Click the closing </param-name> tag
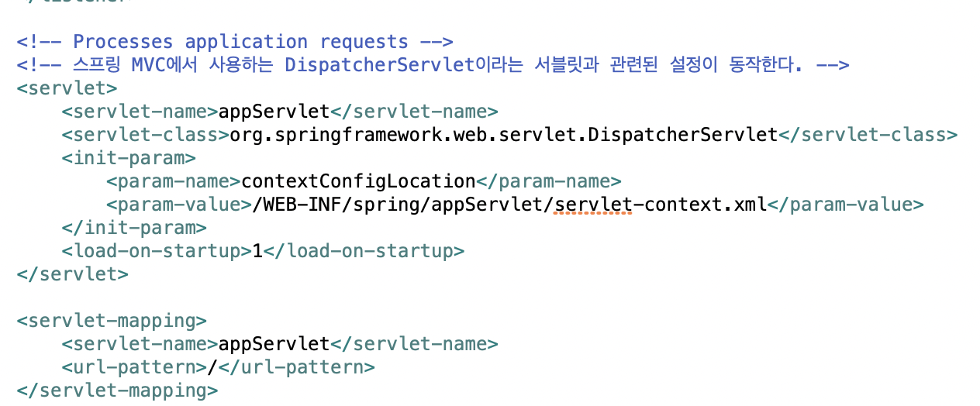980x406 pixels. click(x=549, y=181)
